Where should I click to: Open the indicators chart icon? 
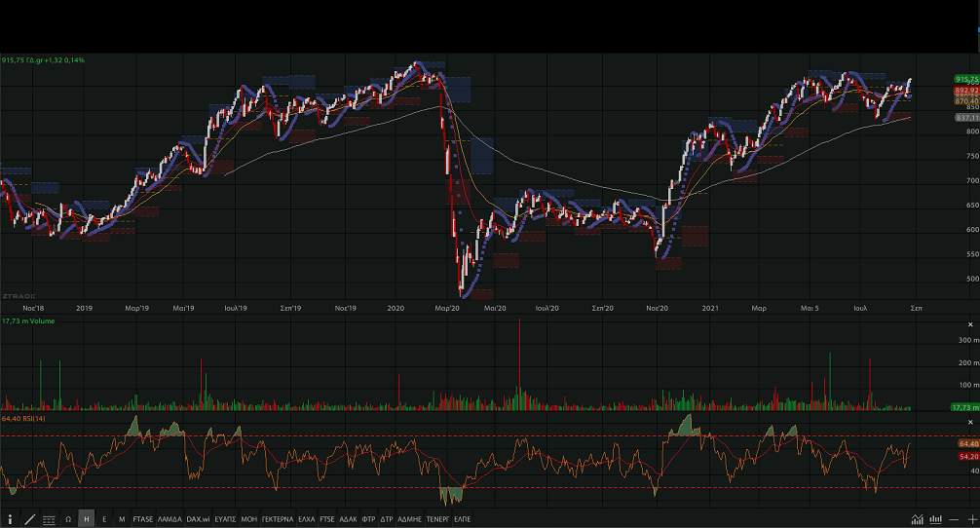[x=917, y=520]
